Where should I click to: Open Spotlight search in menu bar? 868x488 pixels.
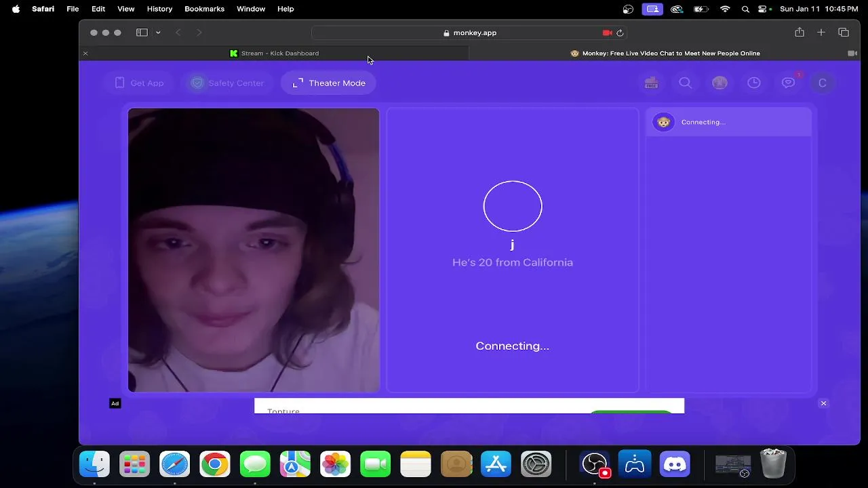746,9
